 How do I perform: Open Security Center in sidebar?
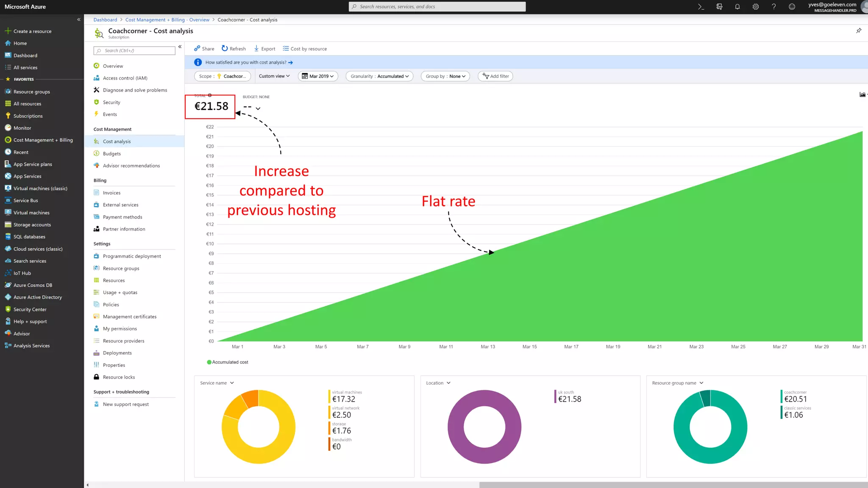click(x=30, y=310)
